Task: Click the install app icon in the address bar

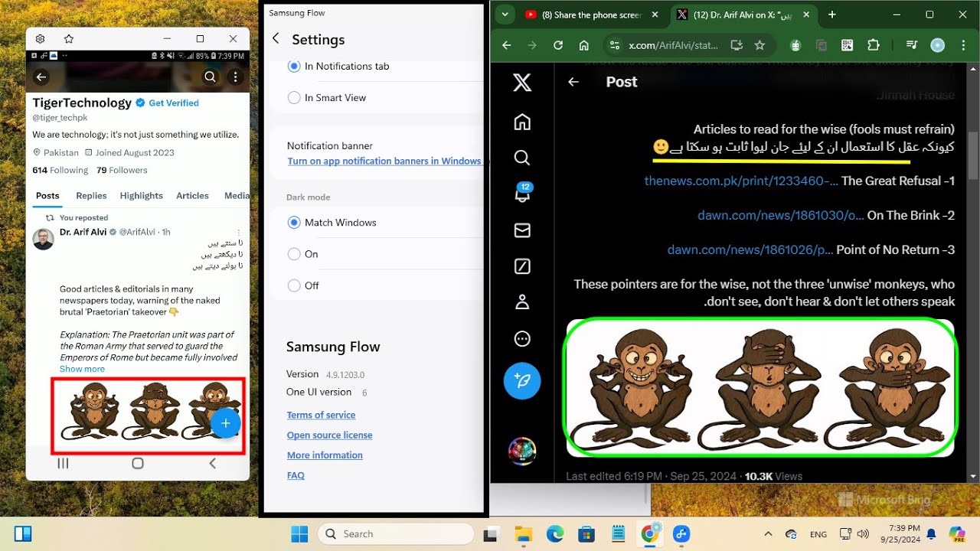Action: (x=737, y=45)
